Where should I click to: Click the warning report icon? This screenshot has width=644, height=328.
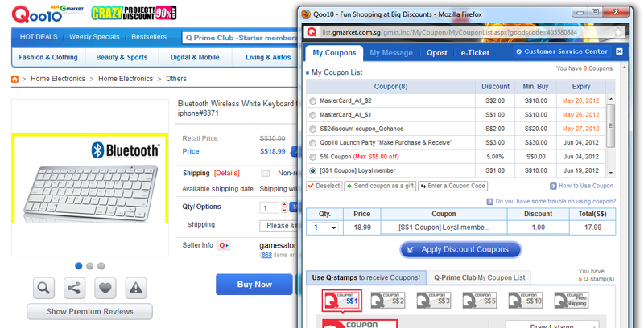coord(136,287)
